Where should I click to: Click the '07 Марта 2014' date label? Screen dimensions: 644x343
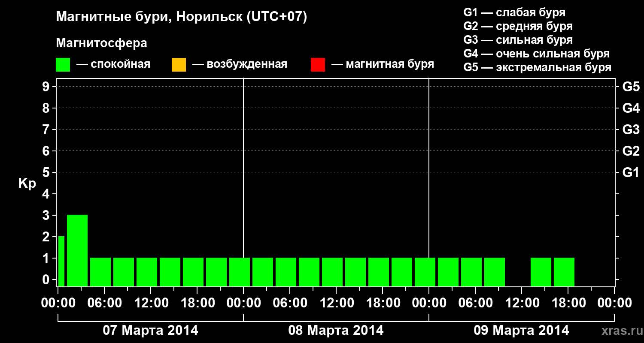(x=150, y=331)
